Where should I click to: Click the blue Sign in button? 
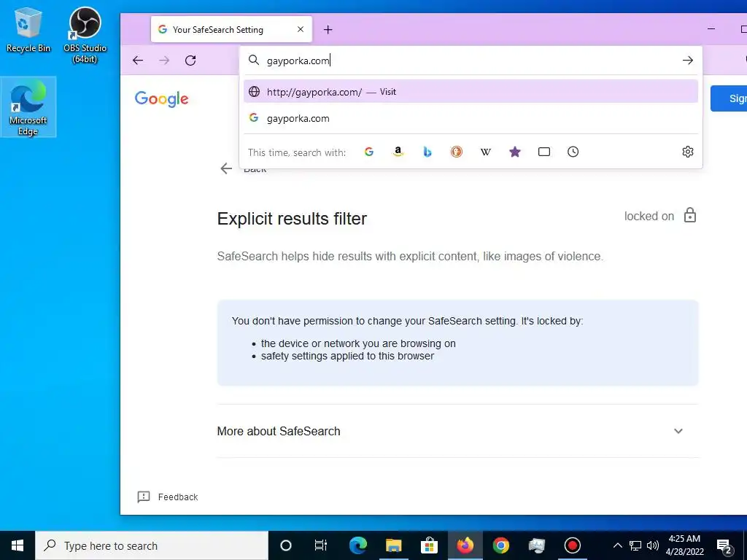click(729, 98)
